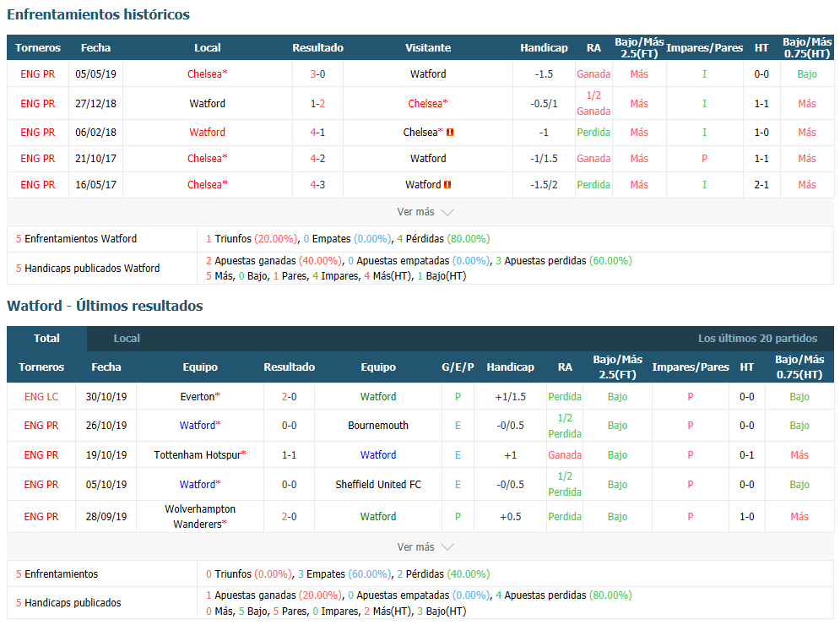The width and height of the screenshot is (840, 625).
Task: Click the 0-0 result vs Bournemouth
Action: point(290,426)
